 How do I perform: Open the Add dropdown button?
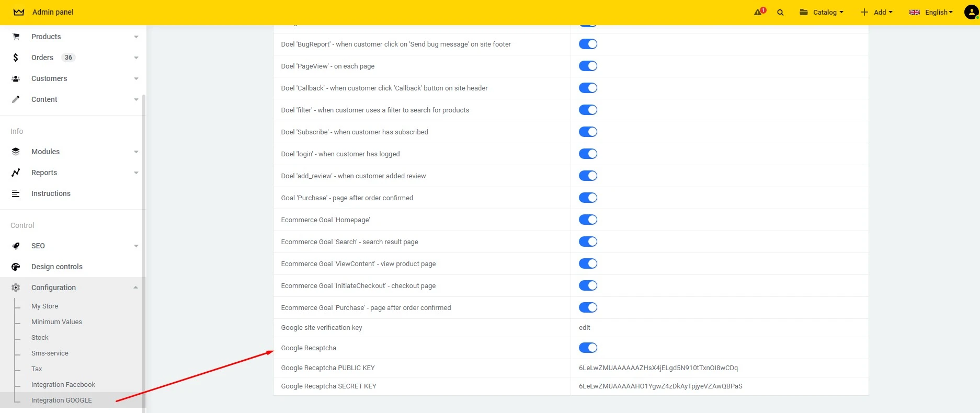point(876,12)
